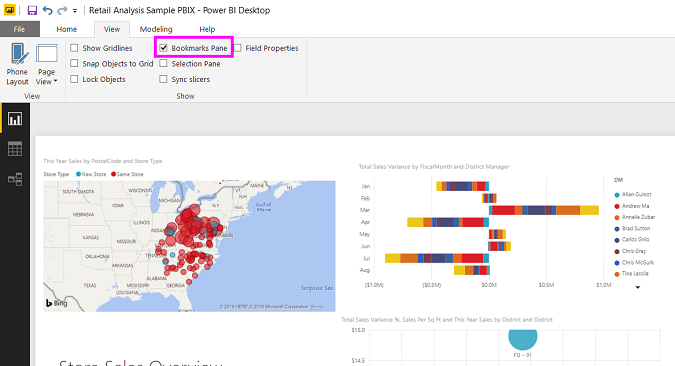This screenshot has width=675, height=366.
Task: Undo the last action
Action: (x=47, y=10)
